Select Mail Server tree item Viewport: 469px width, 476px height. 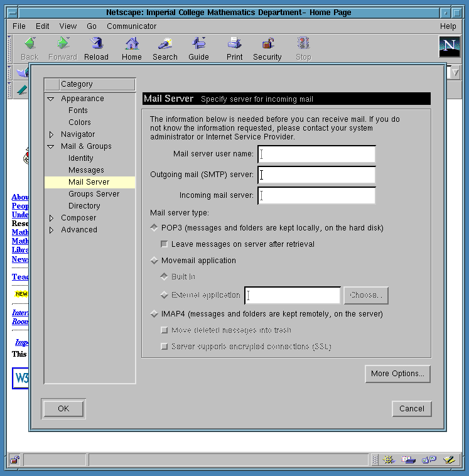pyautogui.click(x=90, y=182)
